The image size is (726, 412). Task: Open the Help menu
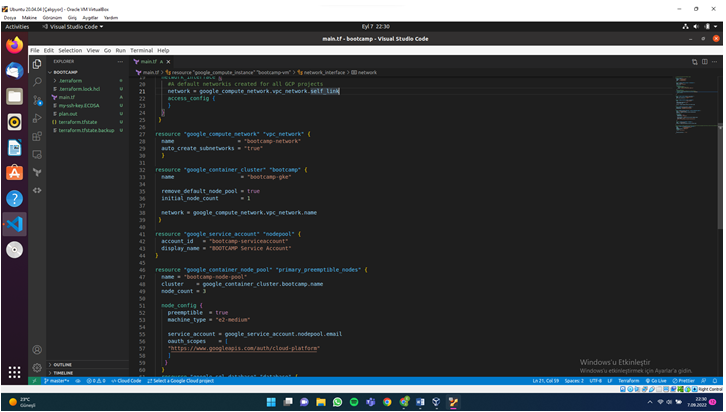163,50
